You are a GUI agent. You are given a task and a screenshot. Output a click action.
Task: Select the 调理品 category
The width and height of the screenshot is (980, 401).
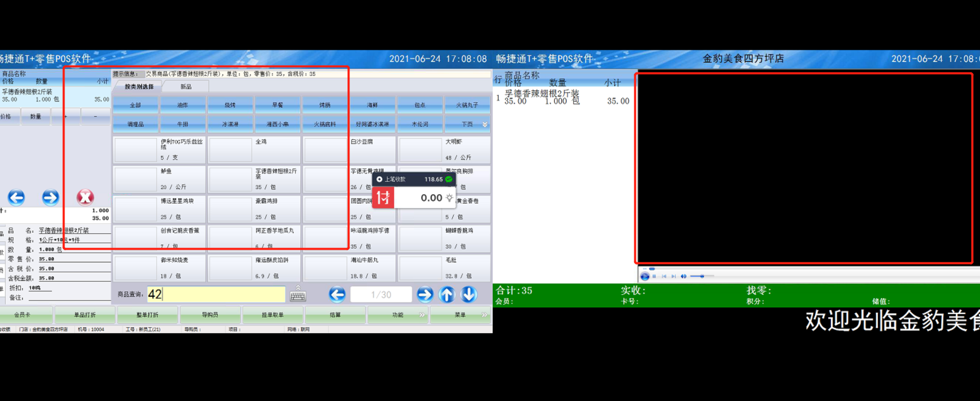pos(135,124)
